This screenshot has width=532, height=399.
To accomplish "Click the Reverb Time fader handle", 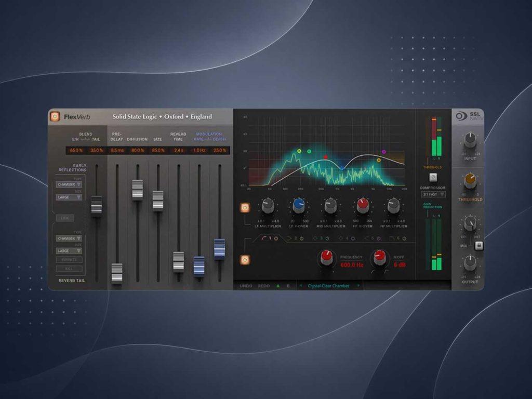I will point(179,261).
